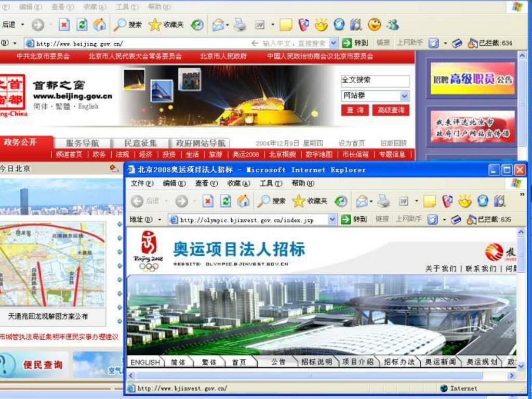
Task: Click the Mail envelope icon in the Olympic bidding toolbar
Action: click(362, 202)
